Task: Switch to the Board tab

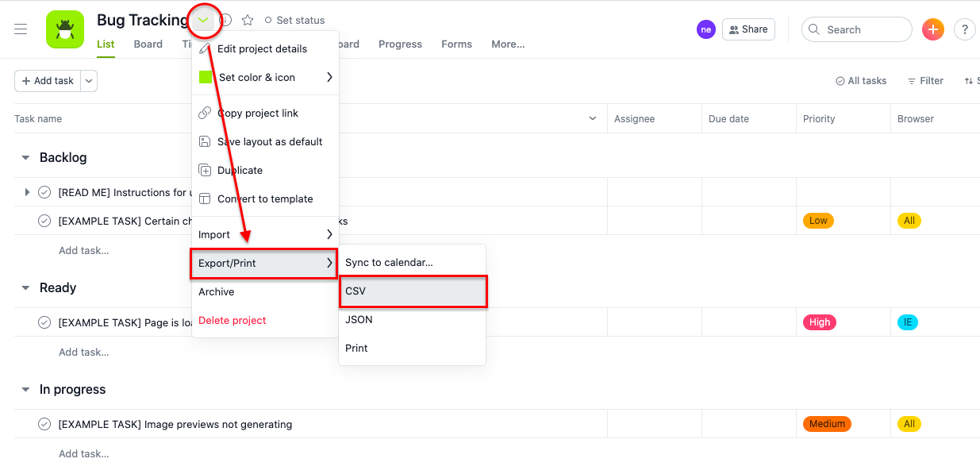Action: tap(148, 44)
